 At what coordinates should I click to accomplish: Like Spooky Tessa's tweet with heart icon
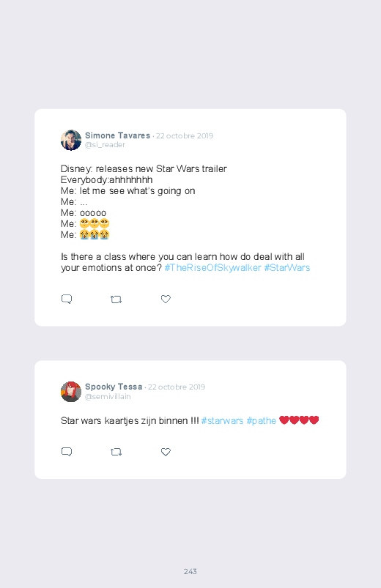(x=166, y=452)
